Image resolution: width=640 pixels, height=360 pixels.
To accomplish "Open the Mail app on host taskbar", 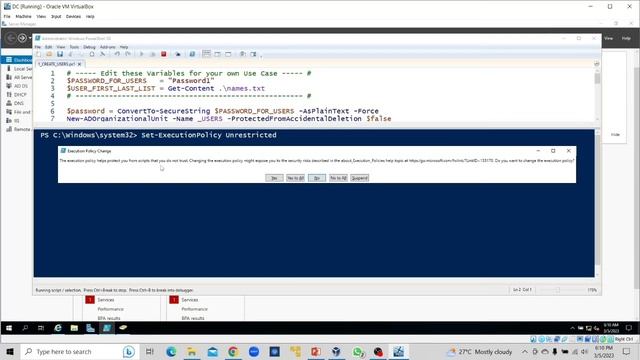I will click(213, 351).
